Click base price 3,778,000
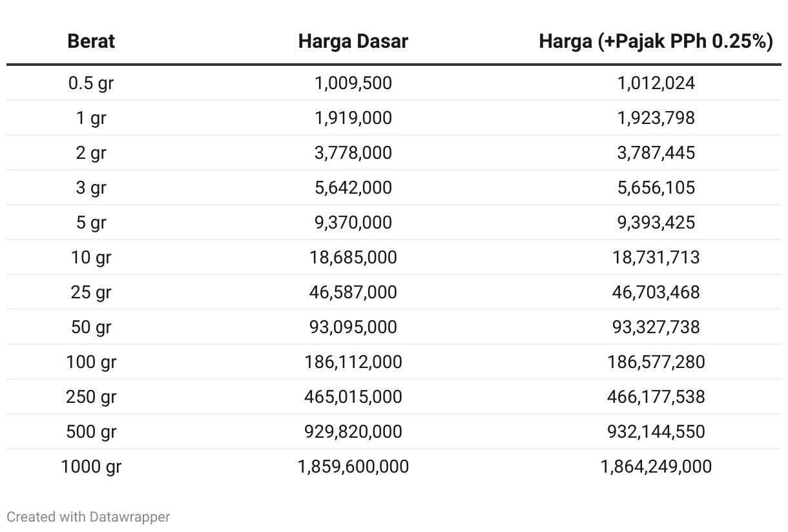The image size is (788, 532). pos(353,153)
